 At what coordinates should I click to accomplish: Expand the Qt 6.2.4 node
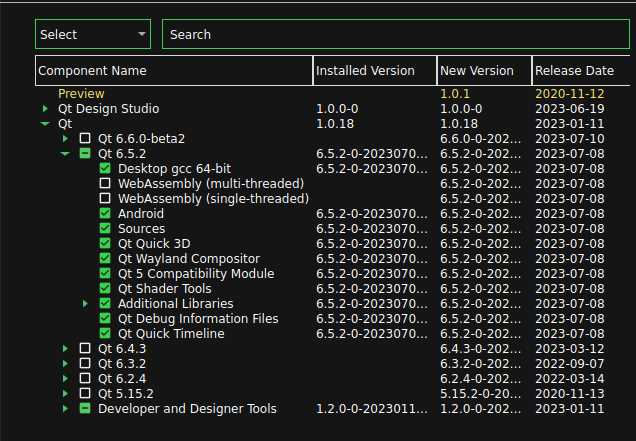(65, 379)
